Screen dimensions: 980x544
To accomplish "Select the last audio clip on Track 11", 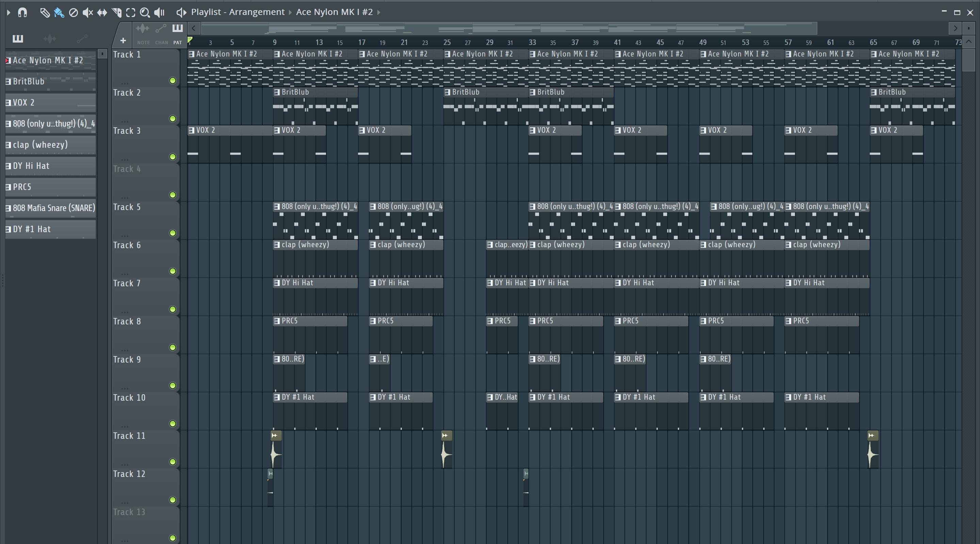I will (x=873, y=450).
